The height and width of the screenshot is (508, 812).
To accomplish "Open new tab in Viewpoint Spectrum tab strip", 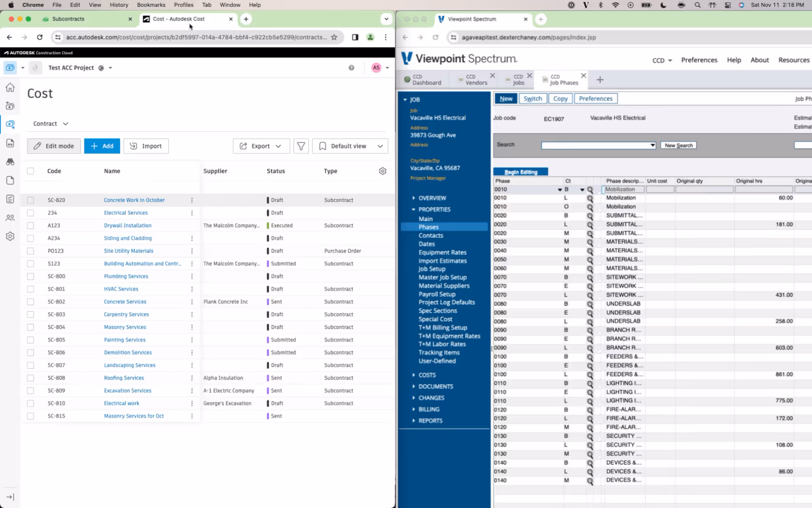I will tap(541, 19).
